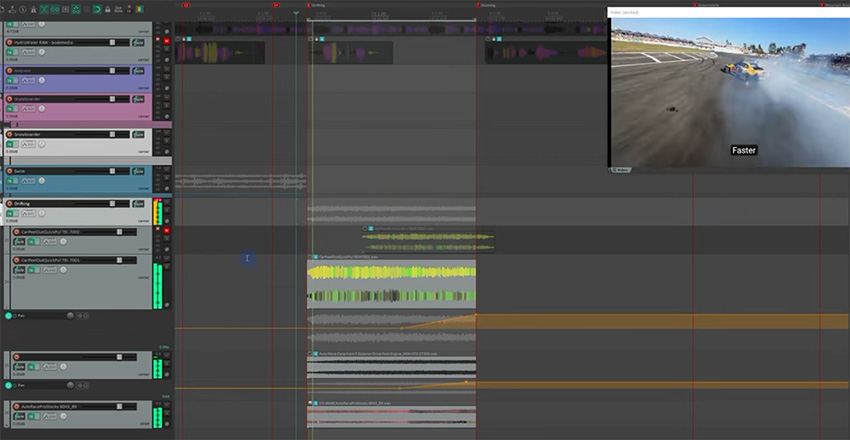Click timeline marker 14
This screenshot has width=850, height=440.
click(x=276, y=5)
